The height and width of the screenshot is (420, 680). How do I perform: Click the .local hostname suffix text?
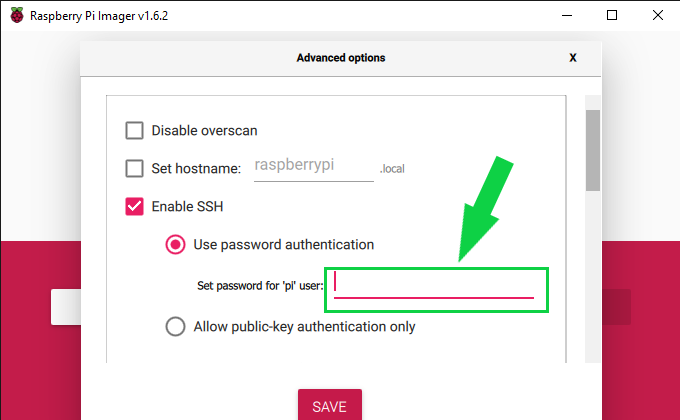coord(393,170)
